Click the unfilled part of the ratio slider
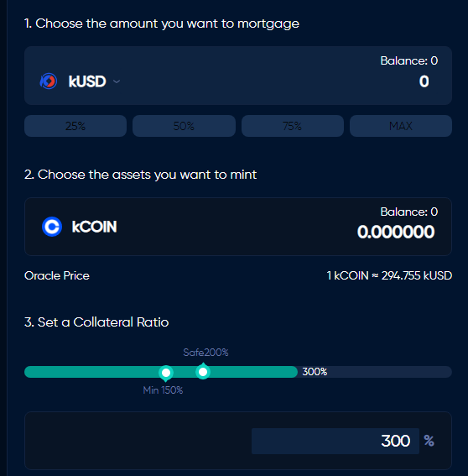Viewport: 468px width, 476px height. point(390,372)
